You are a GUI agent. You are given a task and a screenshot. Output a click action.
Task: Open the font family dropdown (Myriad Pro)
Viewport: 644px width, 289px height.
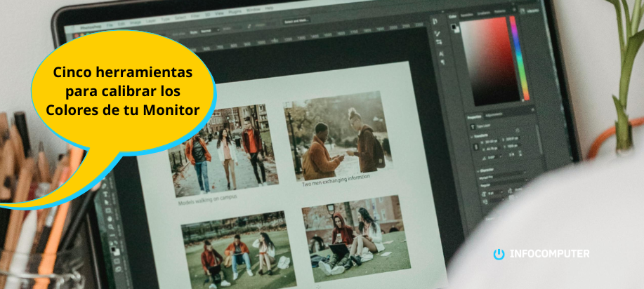502,178
